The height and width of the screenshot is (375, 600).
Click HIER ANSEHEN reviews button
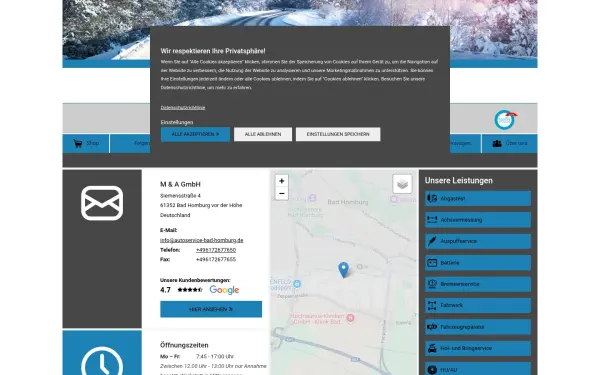coord(211,309)
